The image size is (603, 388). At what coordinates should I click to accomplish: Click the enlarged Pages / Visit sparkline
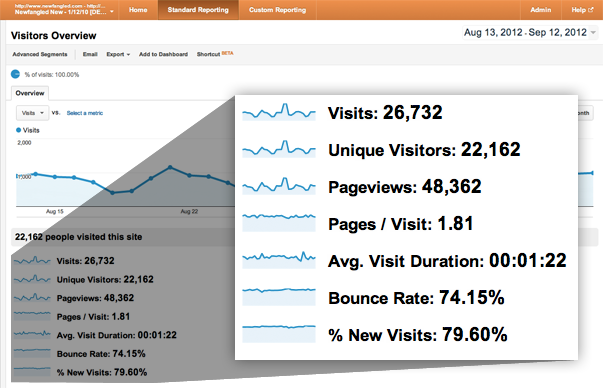click(x=279, y=223)
